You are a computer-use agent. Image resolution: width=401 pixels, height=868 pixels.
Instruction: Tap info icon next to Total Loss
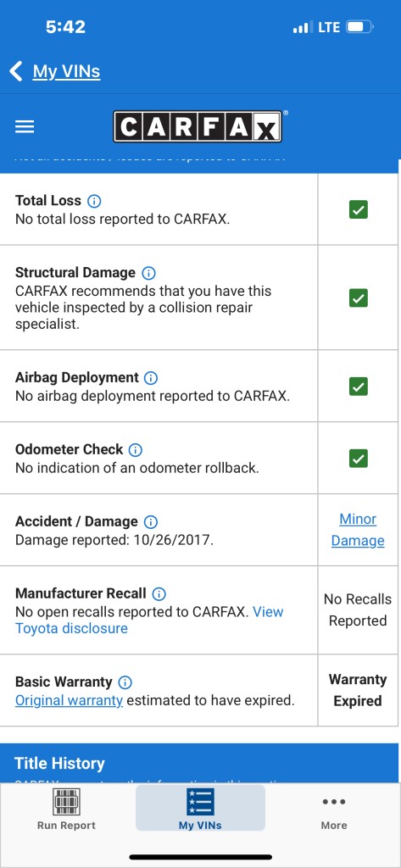94,201
